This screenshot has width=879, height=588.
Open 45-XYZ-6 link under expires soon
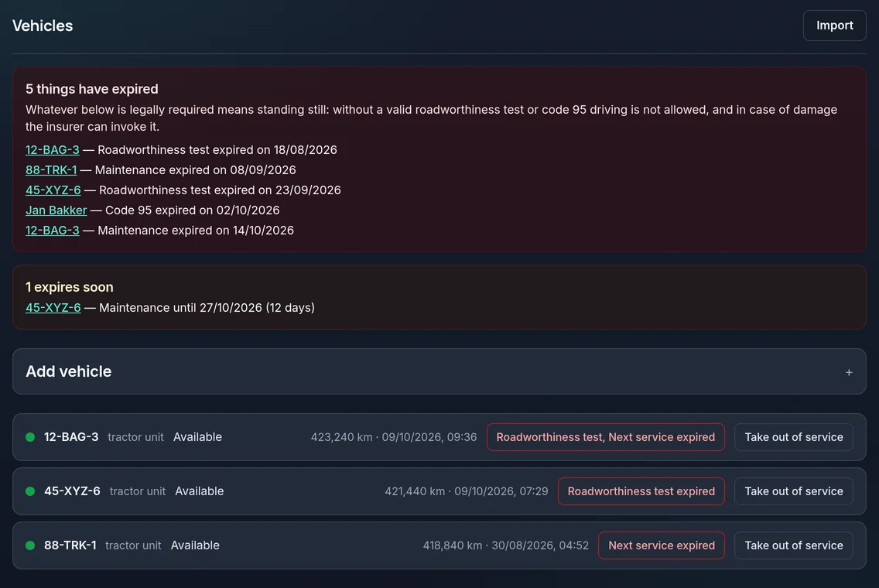(53, 308)
